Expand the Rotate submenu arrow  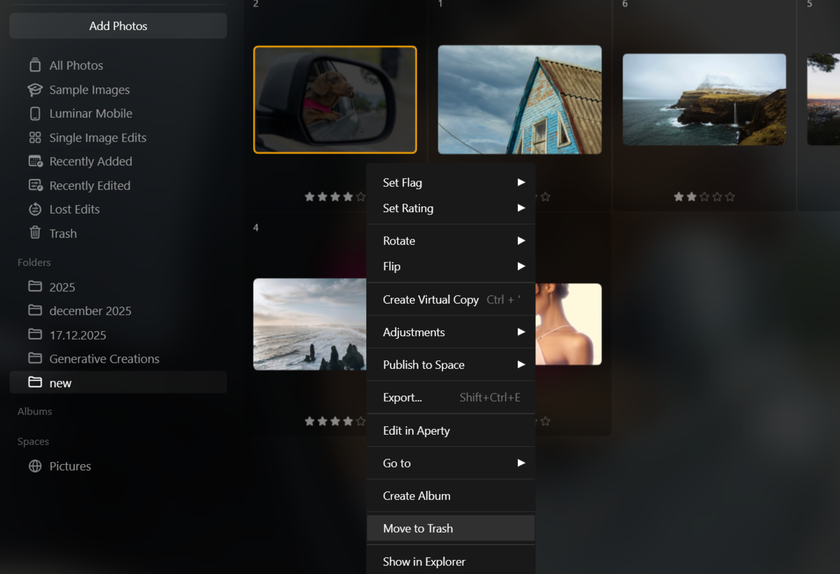pos(521,241)
